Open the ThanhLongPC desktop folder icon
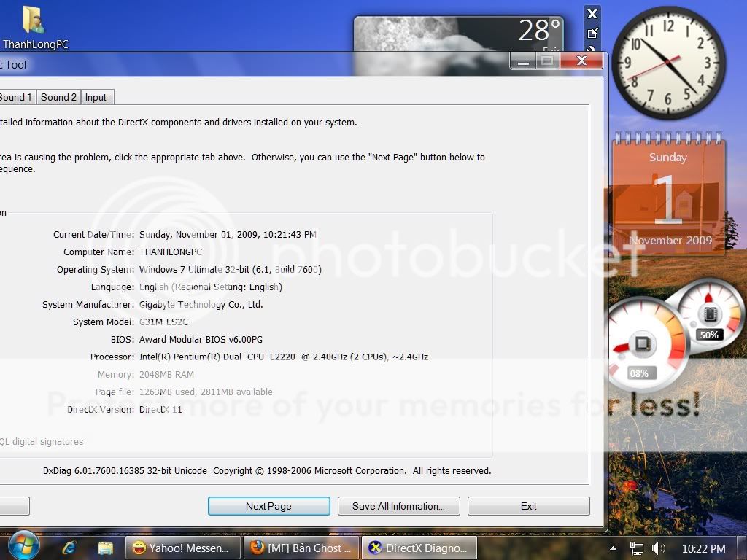747x560 pixels. coord(33,22)
